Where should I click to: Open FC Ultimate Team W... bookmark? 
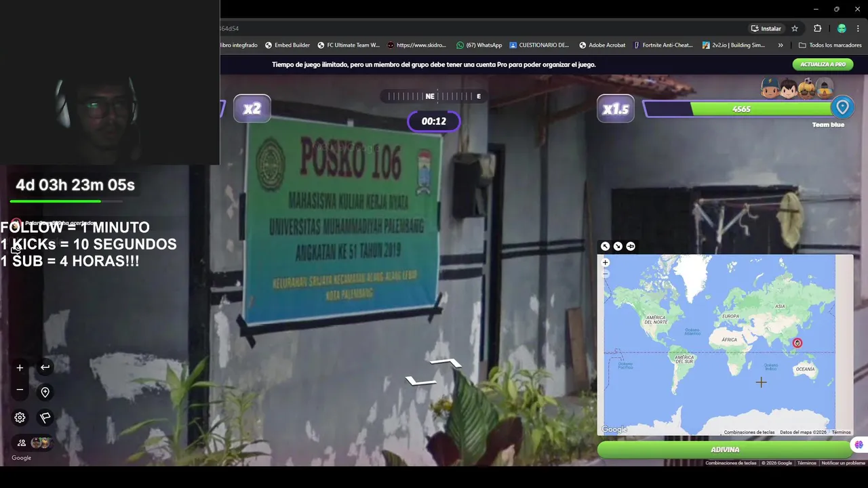[x=349, y=45]
